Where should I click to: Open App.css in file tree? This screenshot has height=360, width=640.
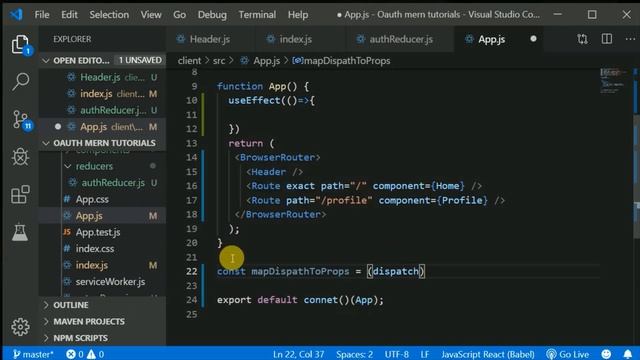102,199
